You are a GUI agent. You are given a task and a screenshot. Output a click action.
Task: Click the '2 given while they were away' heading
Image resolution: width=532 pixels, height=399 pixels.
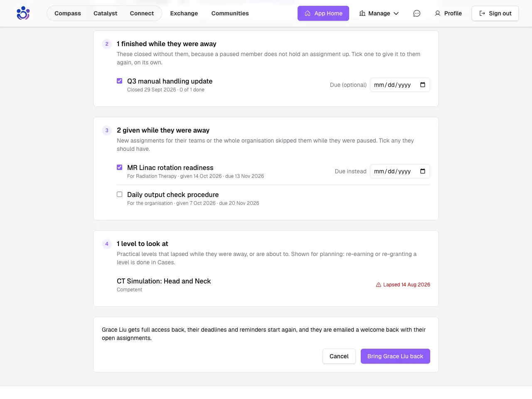click(x=163, y=130)
